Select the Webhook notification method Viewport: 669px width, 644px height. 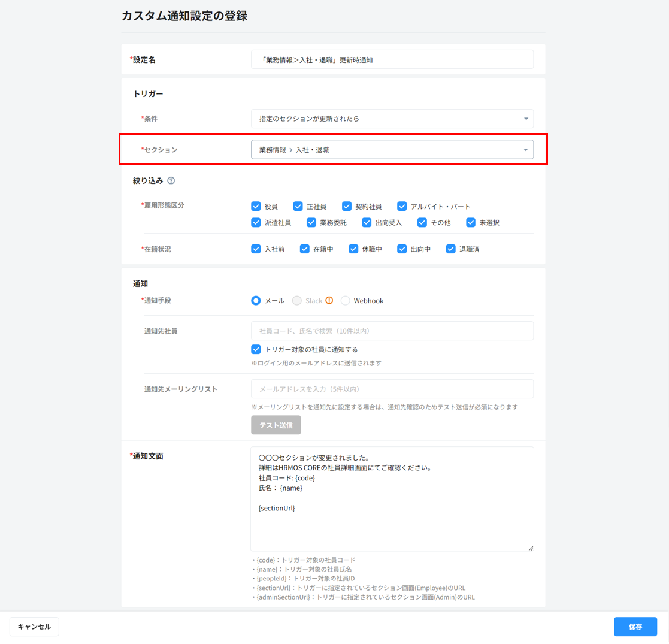pos(346,301)
